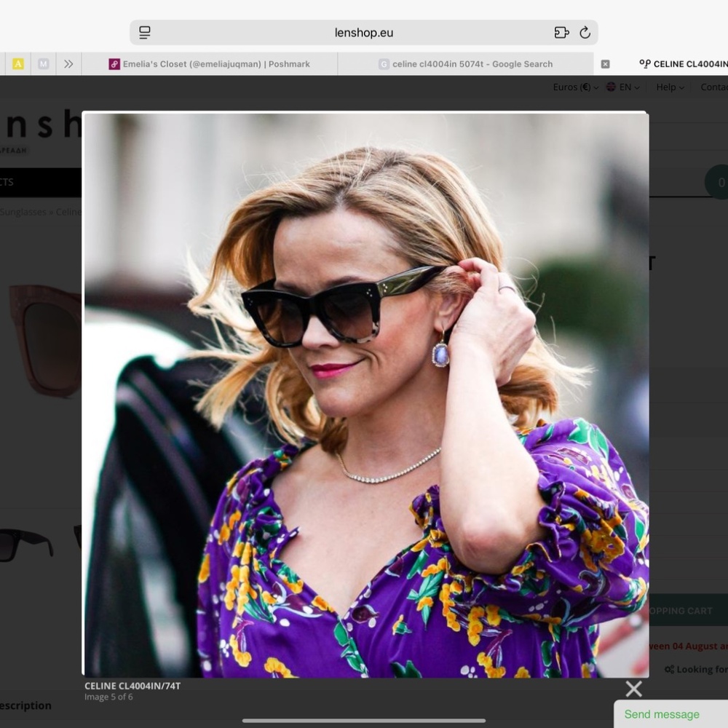The height and width of the screenshot is (728, 728).
Task: Show more tabs with double chevron
Action: (68, 64)
